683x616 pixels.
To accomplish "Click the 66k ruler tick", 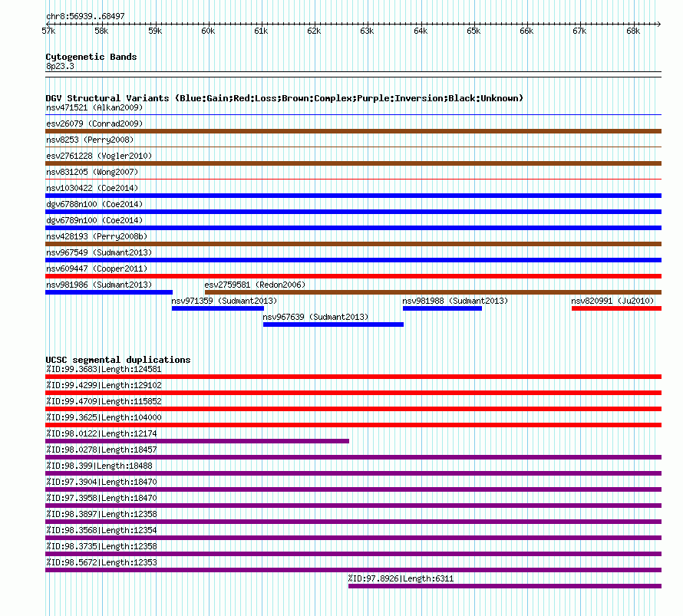I will pyautogui.click(x=526, y=31).
